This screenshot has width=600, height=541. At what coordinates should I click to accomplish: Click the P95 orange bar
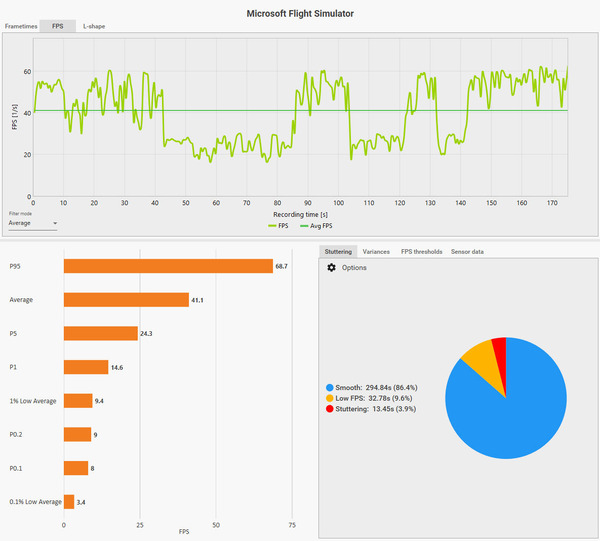pyautogui.click(x=168, y=266)
